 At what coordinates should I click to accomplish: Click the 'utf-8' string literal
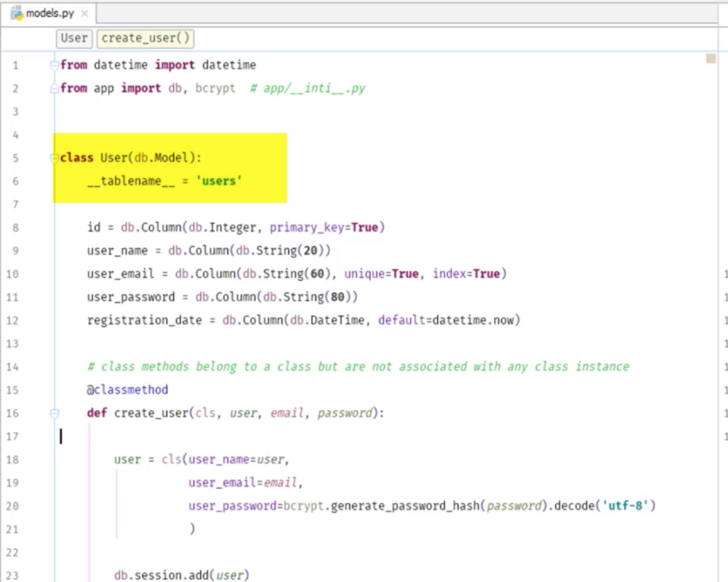pyautogui.click(x=625, y=506)
